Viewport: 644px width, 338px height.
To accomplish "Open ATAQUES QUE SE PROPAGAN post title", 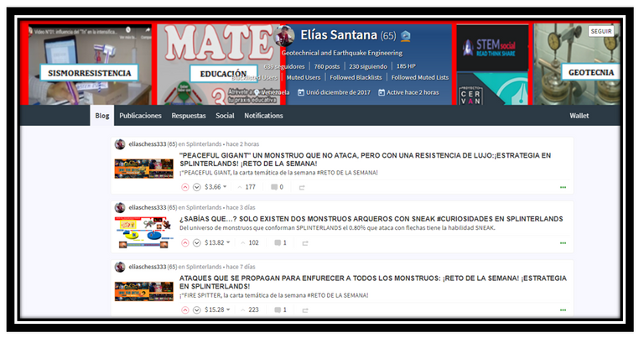I will (x=373, y=282).
